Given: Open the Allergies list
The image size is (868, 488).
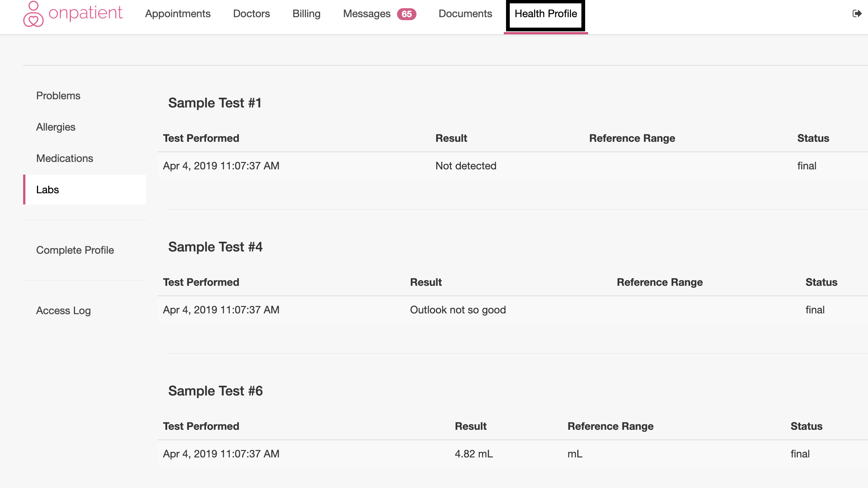Looking at the screenshot, I should [x=56, y=127].
